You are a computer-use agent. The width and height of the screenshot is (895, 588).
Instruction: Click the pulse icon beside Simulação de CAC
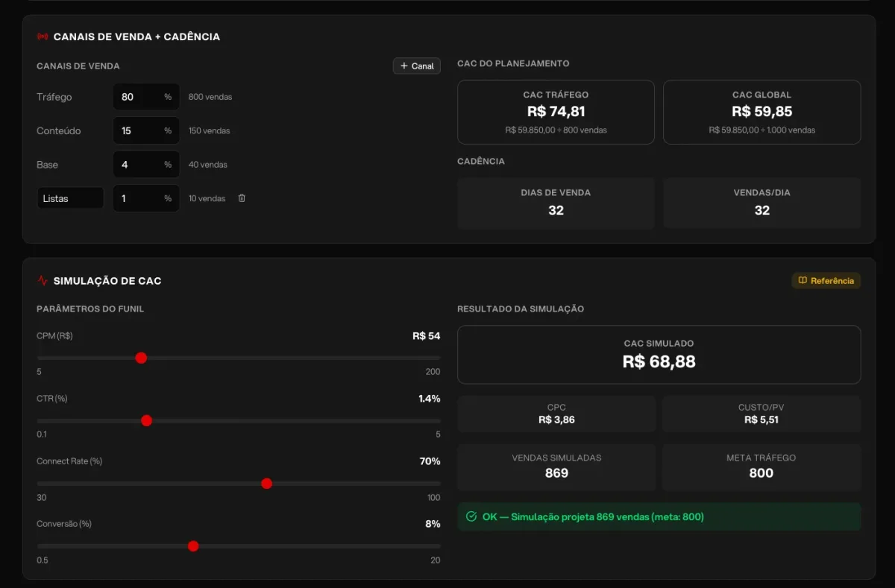point(43,281)
